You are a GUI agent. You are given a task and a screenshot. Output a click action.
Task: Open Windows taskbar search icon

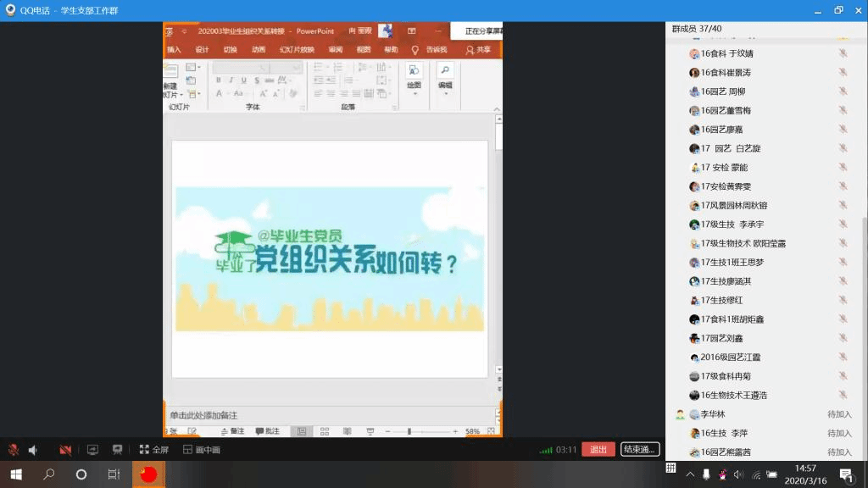click(x=49, y=474)
